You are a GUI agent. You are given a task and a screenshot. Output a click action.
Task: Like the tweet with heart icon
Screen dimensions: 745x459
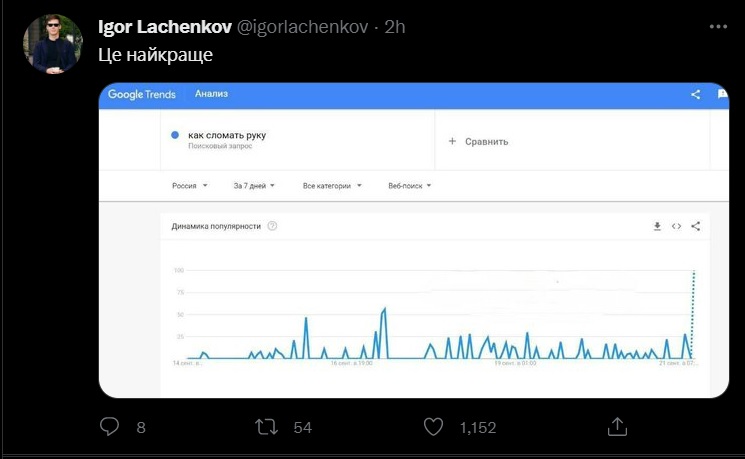[433, 427]
